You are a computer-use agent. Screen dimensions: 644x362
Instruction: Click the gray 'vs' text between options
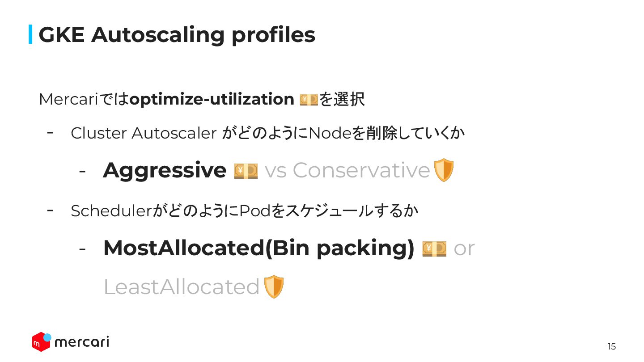click(x=275, y=171)
